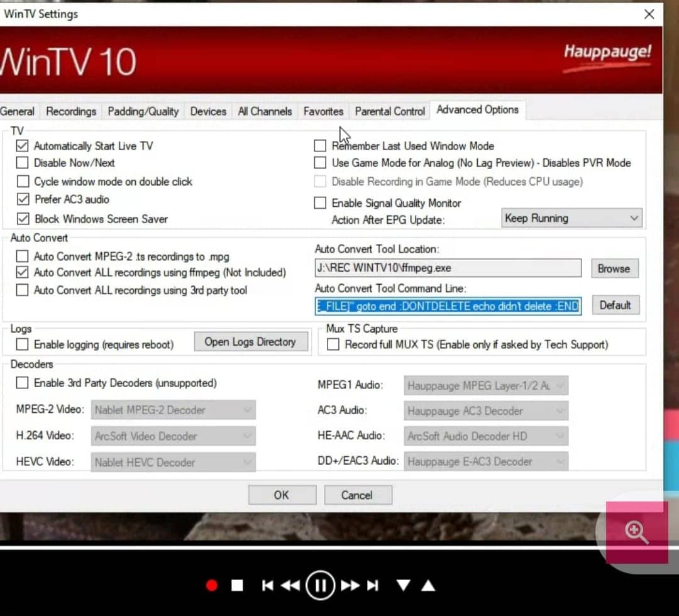Switch to the General tab

coord(18,111)
